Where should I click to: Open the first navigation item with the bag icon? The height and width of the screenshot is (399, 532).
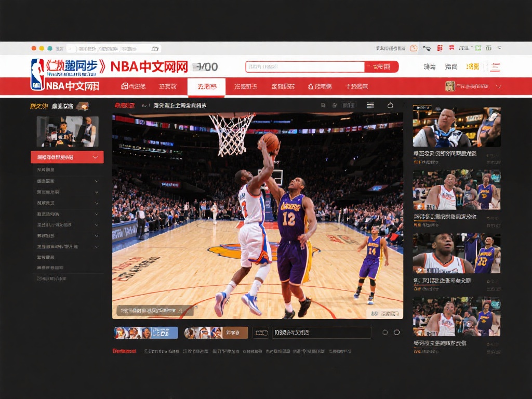click(x=133, y=86)
